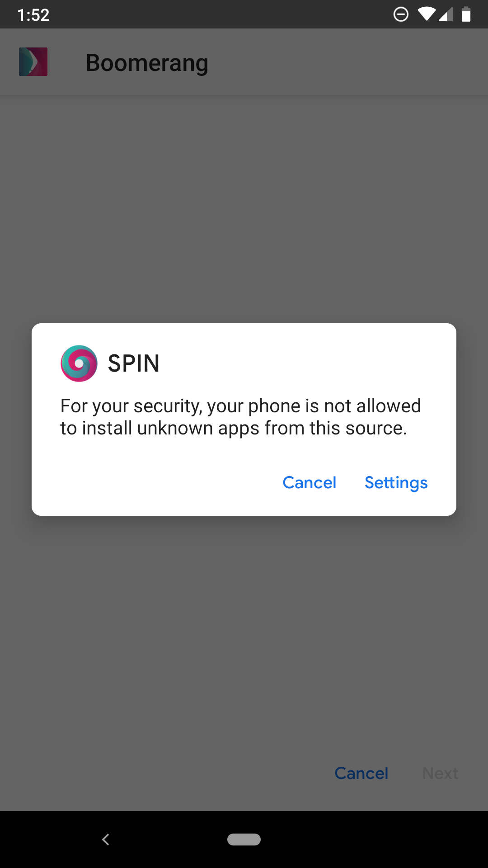488x868 pixels.
Task: Tap the Boomerang title text
Action: [x=147, y=63]
